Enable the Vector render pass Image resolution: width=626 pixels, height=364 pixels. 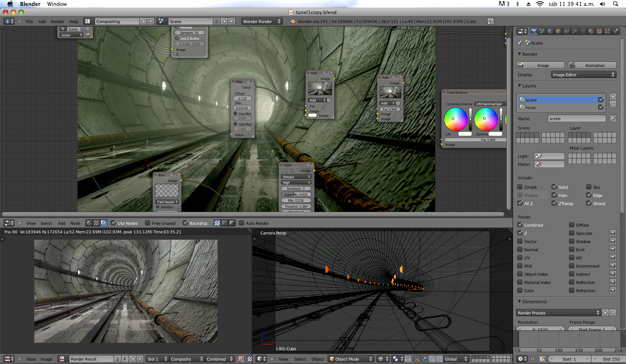click(520, 241)
